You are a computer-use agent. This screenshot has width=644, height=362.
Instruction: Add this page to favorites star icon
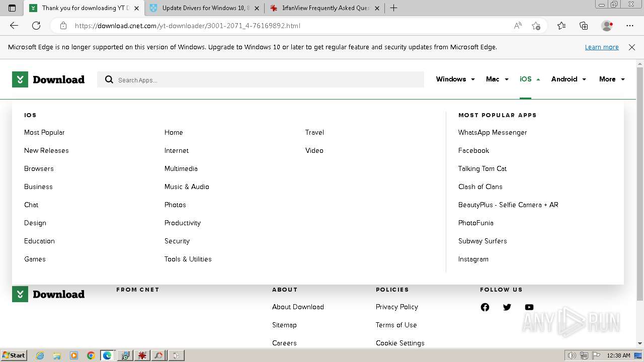(536, 26)
